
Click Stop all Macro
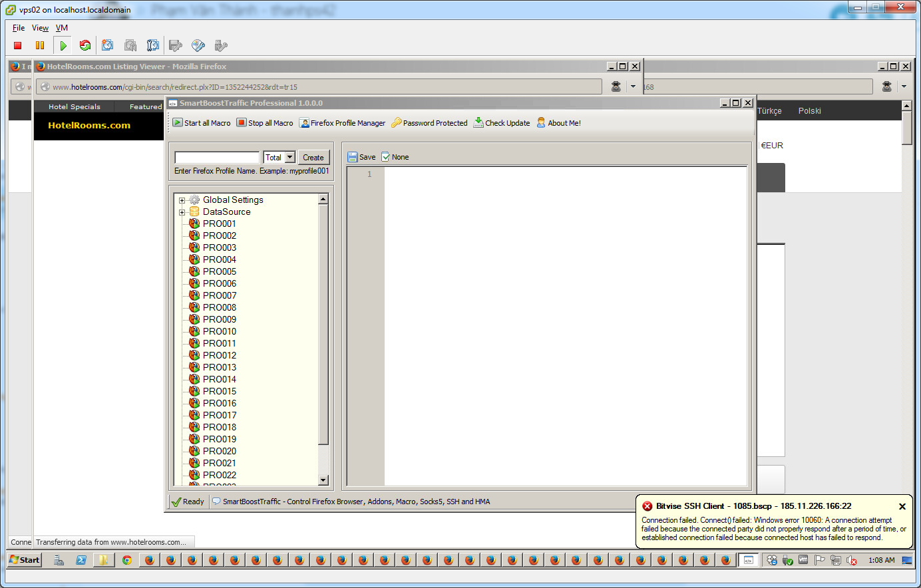point(265,123)
